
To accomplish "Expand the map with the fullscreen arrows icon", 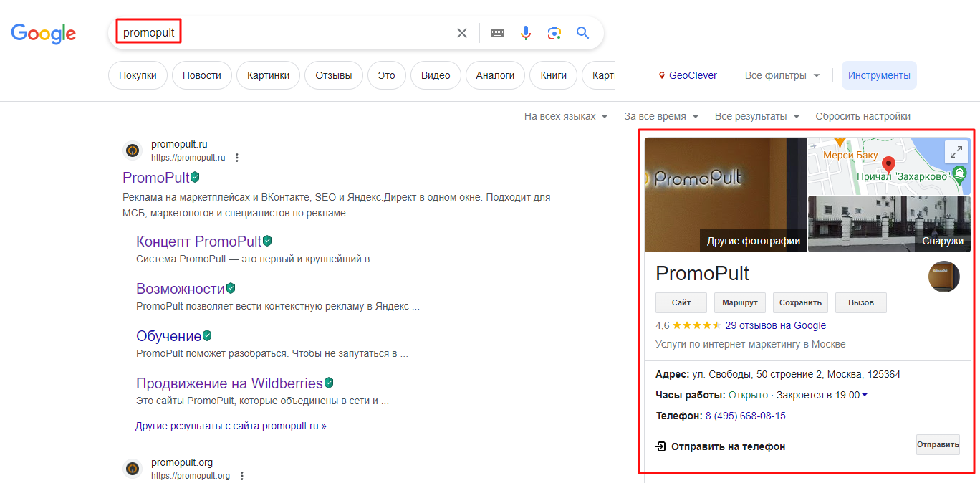I will [956, 152].
